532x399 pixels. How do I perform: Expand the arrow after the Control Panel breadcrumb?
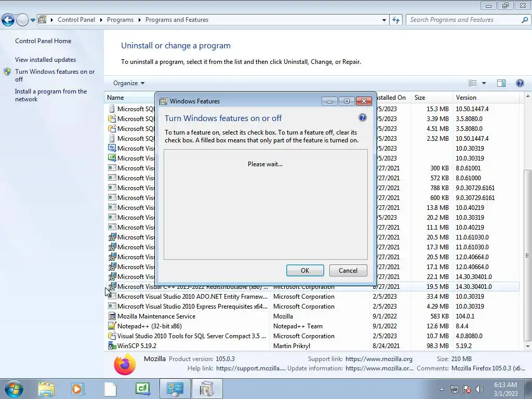(101, 20)
